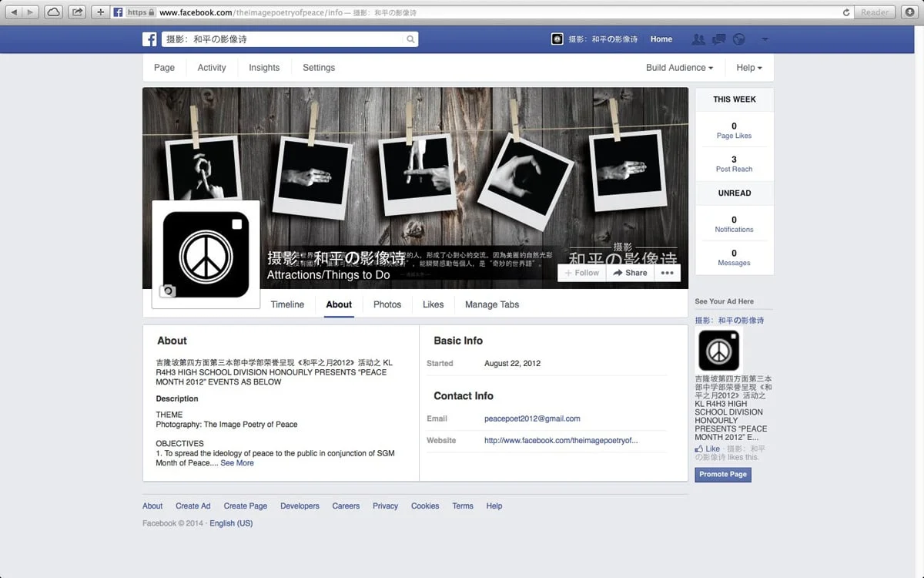The height and width of the screenshot is (578, 924).
Task: Open friend requests icon in blue bar
Action: (698, 39)
